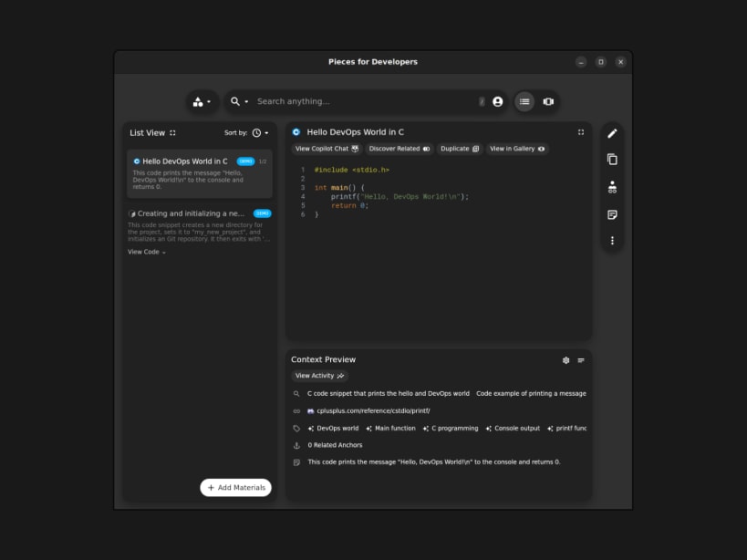Select the Console output tag
The height and width of the screenshot is (560, 747).
click(x=513, y=429)
